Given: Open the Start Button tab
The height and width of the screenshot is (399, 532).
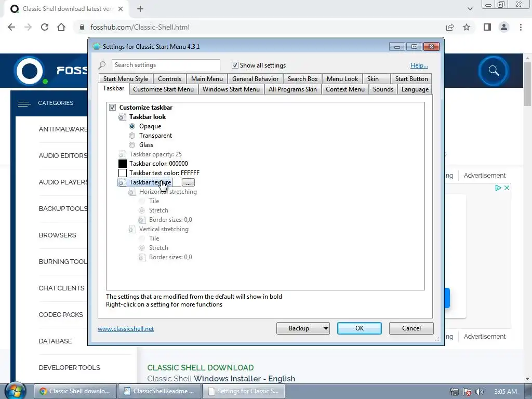Looking at the screenshot, I should click(411, 79).
